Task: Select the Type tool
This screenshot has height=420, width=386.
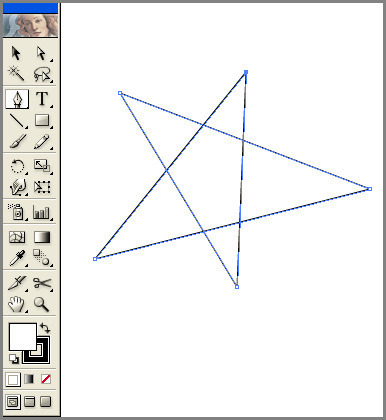Action: 42,99
